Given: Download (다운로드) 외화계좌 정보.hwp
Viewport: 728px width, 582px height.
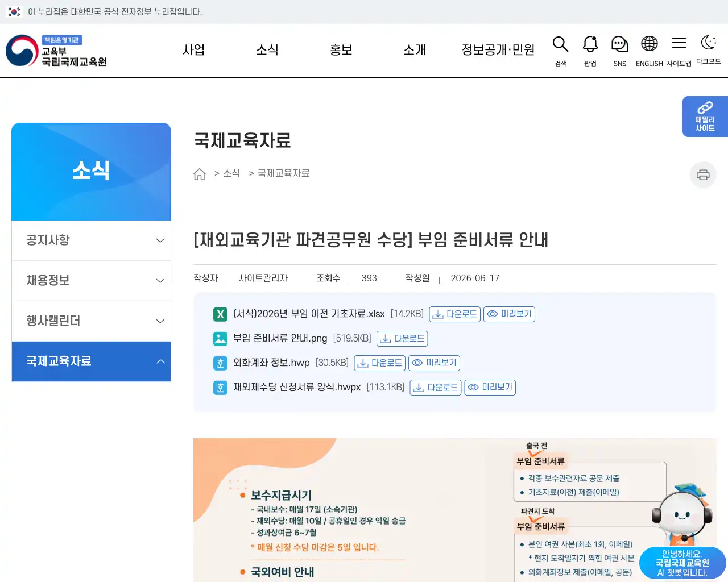Looking at the screenshot, I should click(379, 363).
